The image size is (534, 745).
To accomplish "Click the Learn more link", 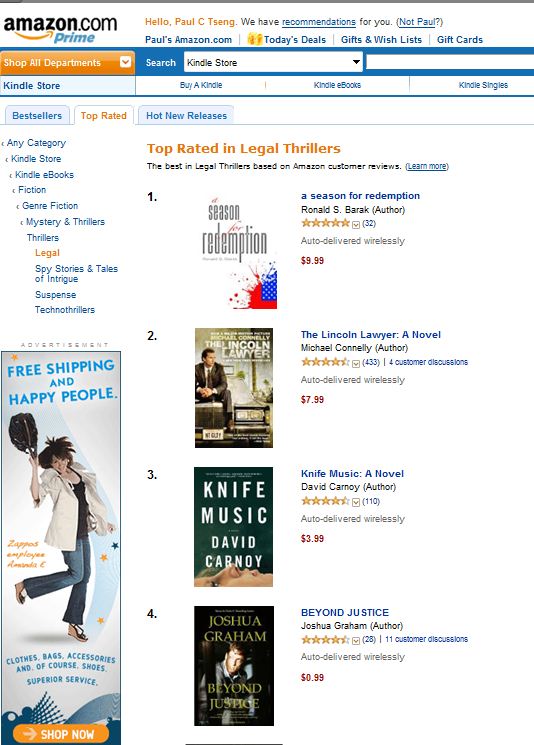I will [427, 166].
